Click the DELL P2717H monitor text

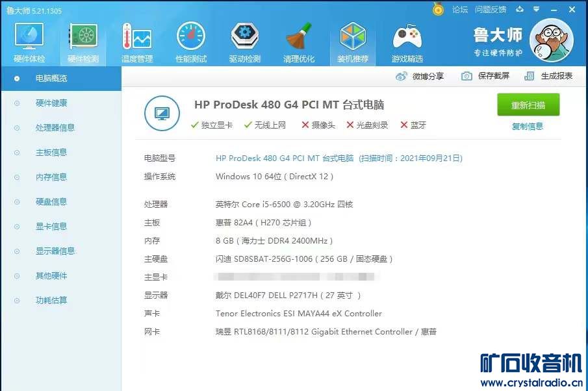288,296
